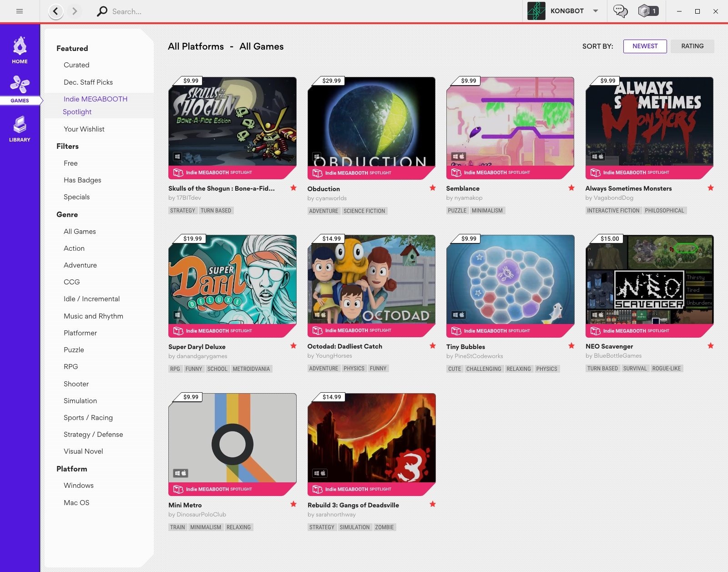
Task: Toggle wishlist star for Obduction
Action: 433,188
